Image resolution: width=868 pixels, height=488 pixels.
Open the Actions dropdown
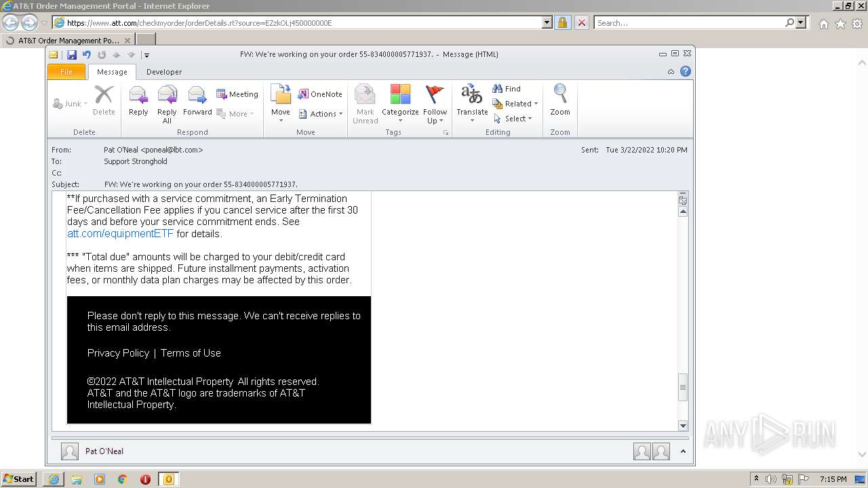coord(321,114)
